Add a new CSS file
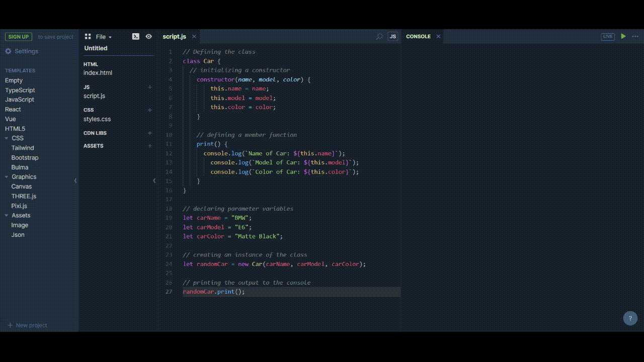This screenshot has height=362, width=644. coord(150,110)
